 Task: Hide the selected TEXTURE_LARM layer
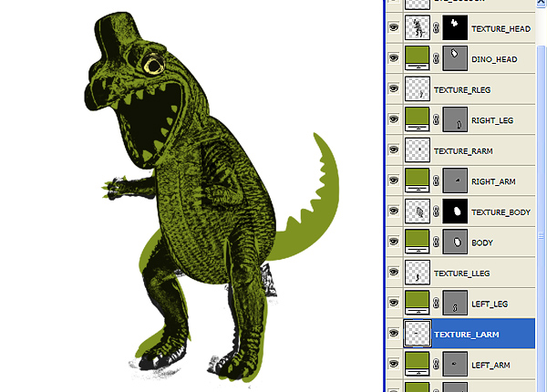pyautogui.click(x=394, y=333)
